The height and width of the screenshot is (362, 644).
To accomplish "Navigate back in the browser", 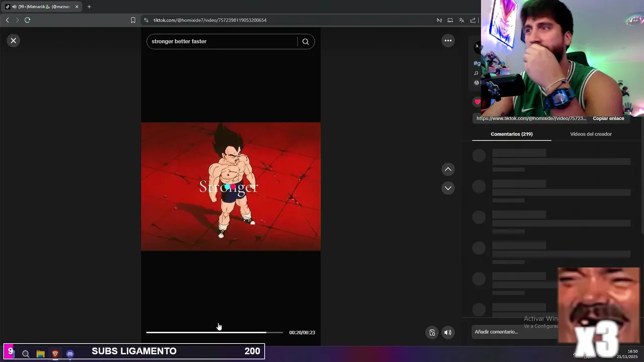I will pyautogui.click(x=7, y=20).
